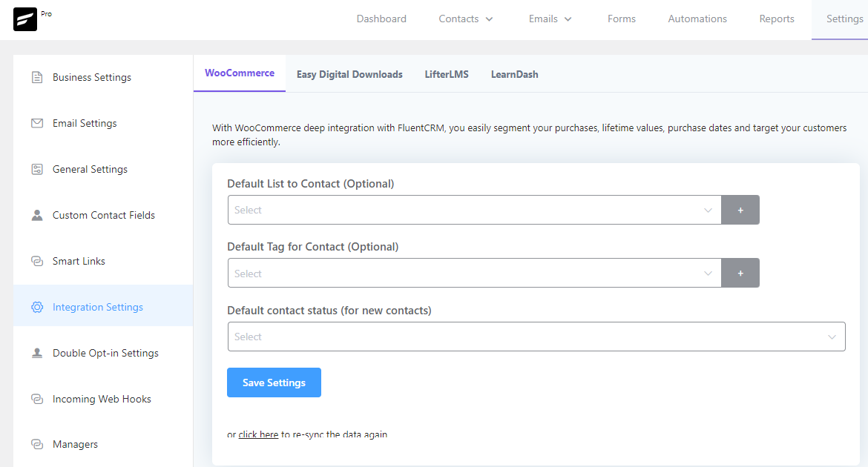
Task: Click the Business Settings document icon
Action: (37, 77)
